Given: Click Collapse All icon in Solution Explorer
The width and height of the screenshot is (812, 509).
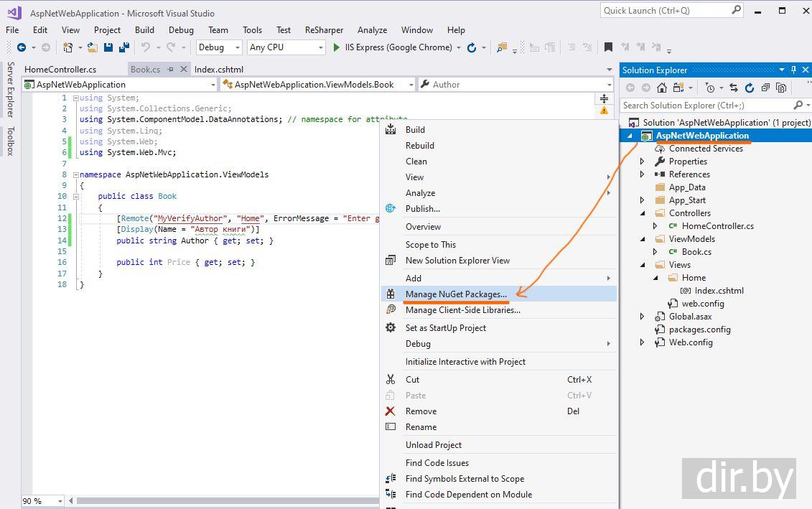Looking at the screenshot, I should point(765,88).
